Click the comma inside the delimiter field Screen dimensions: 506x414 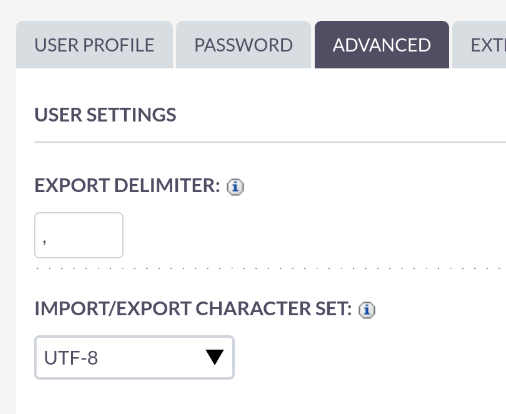click(44, 241)
